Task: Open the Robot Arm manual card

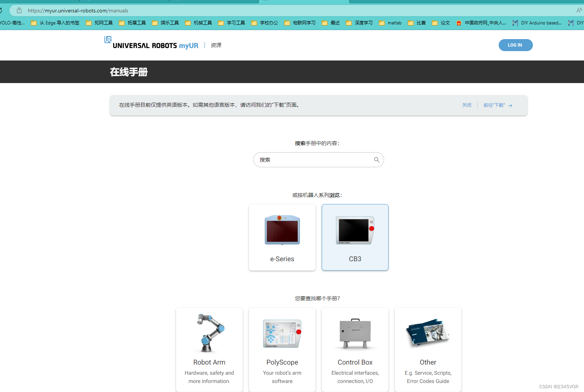Action: (x=209, y=350)
